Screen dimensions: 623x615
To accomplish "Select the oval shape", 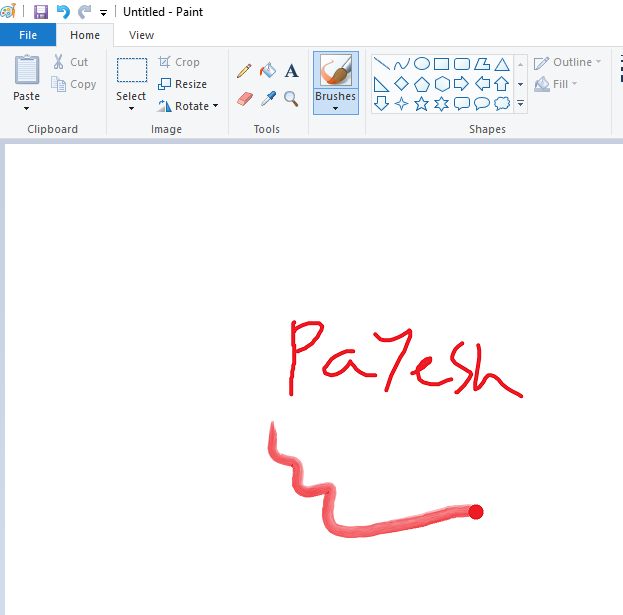I will pos(421,63).
